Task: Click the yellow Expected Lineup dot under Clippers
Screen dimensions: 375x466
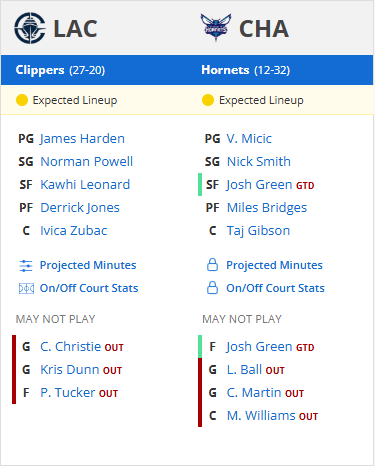Action: click(22, 100)
